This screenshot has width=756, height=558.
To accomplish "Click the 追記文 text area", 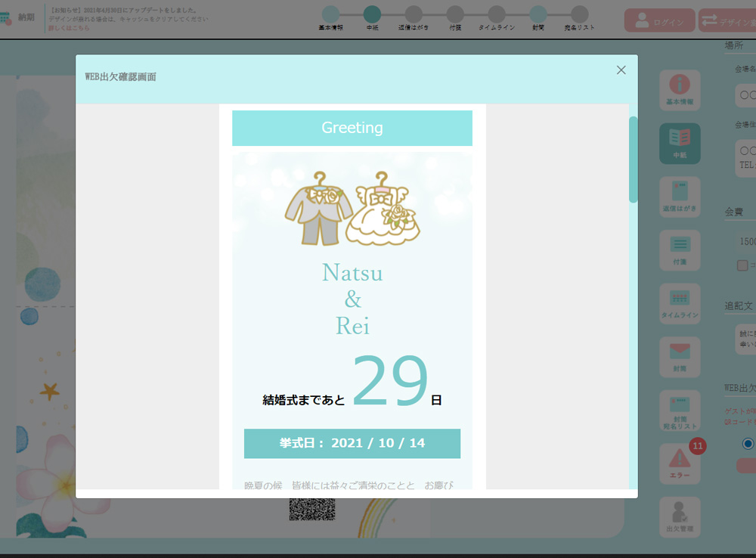I will tap(746, 339).
